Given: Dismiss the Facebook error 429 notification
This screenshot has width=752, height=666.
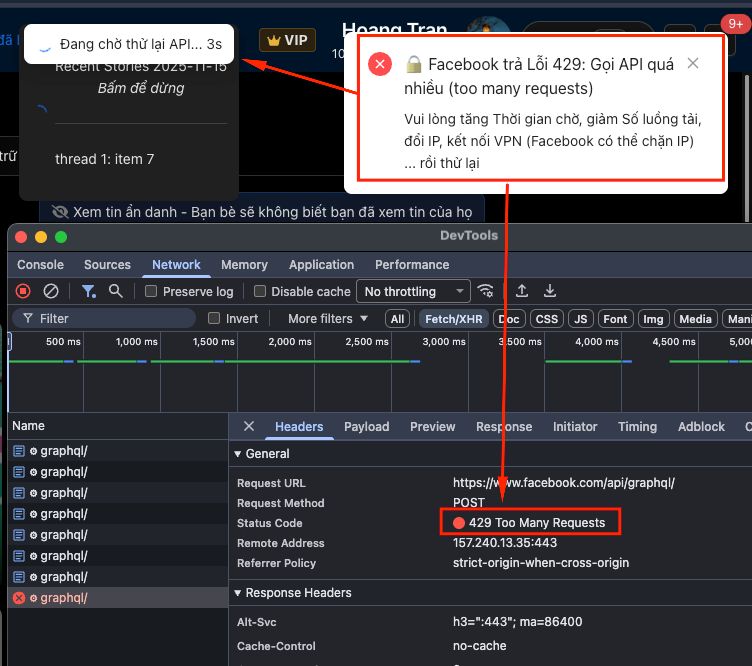Looking at the screenshot, I should 693,63.
